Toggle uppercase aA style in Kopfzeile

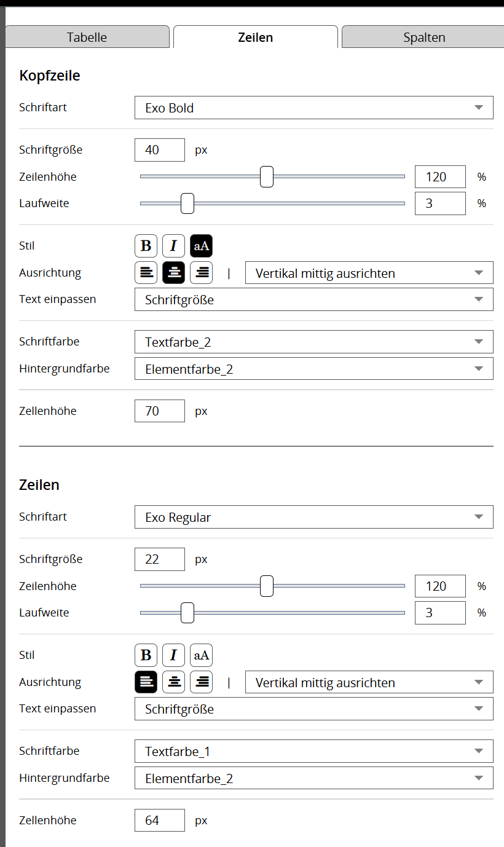[x=201, y=246]
